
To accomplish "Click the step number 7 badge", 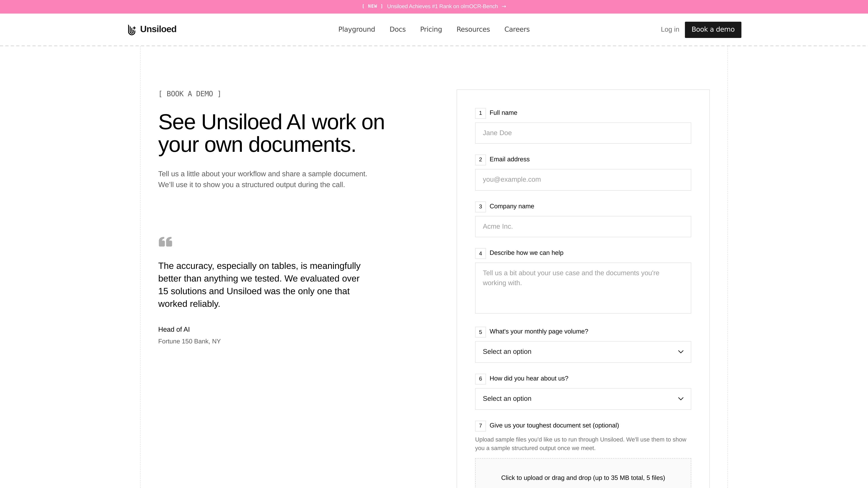I will click(481, 426).
